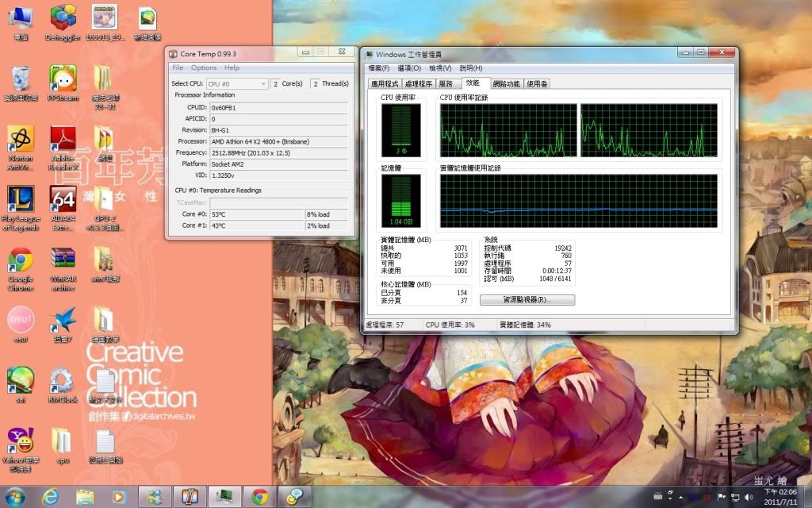Click the 資源監視器(R)... button
812x508 pixels.
(527, 299)
